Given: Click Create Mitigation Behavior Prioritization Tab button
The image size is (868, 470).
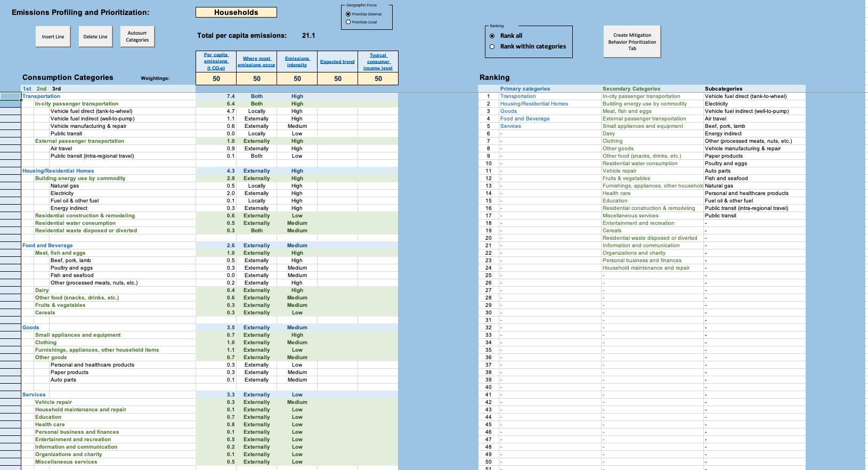Looking at the screenshot, I should pyautogui.click(x=632, y=42).
